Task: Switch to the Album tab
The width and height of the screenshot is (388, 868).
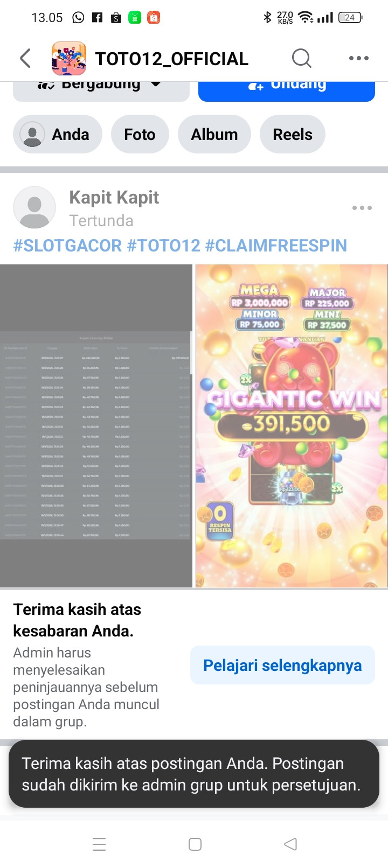Action: (214, 134)
